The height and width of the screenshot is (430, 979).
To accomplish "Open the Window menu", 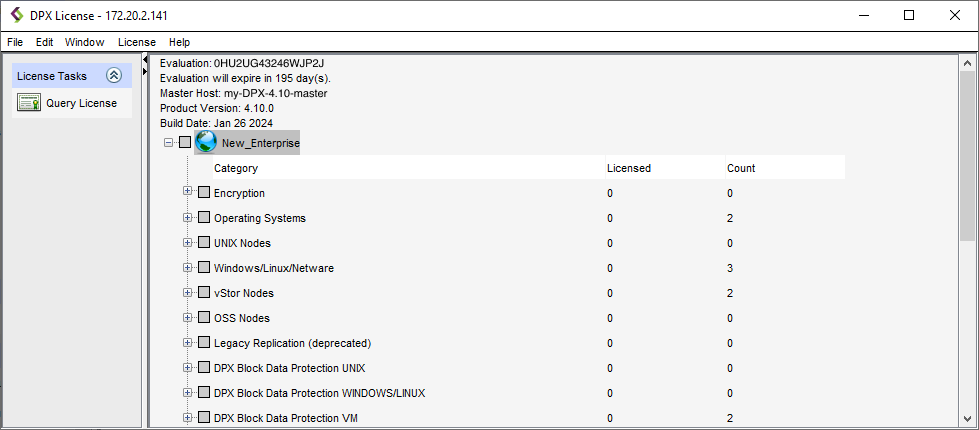I will (85, 42).
